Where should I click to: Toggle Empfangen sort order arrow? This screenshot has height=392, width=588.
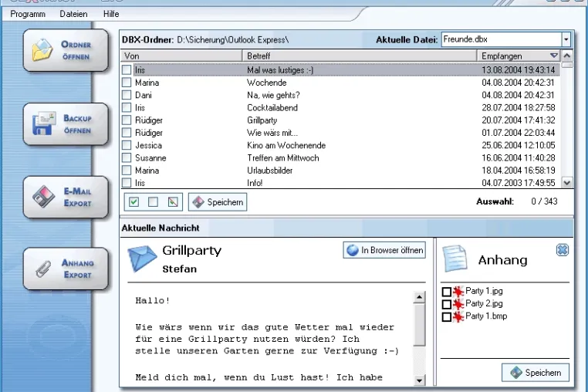click(554, 56)
